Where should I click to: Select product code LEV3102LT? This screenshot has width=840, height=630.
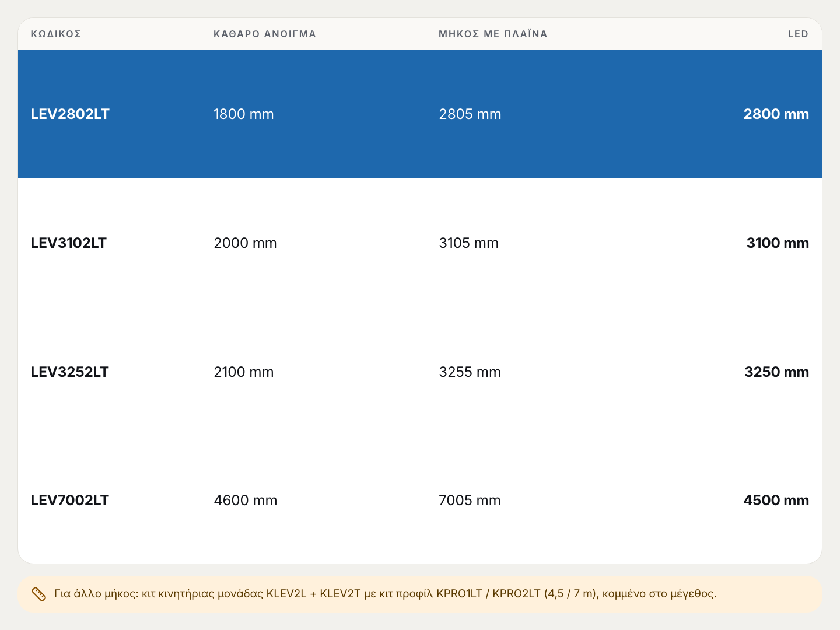(69, 243)
